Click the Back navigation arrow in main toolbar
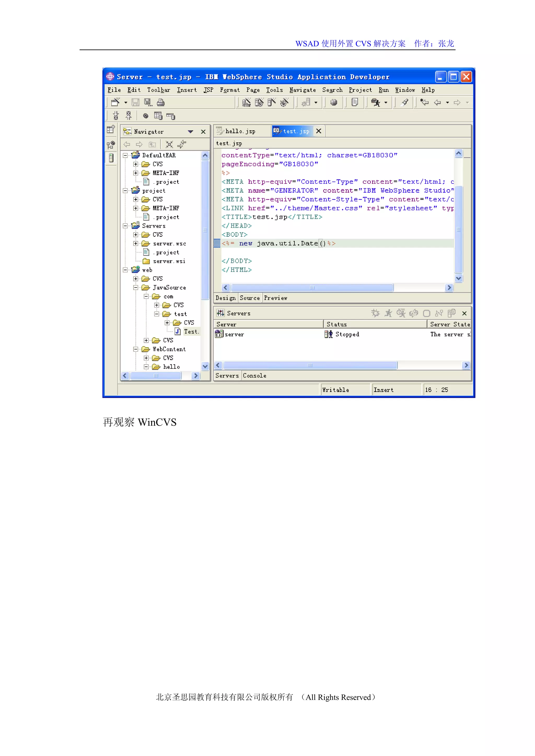Screen dimensions: 535x756 pos(438,102)
